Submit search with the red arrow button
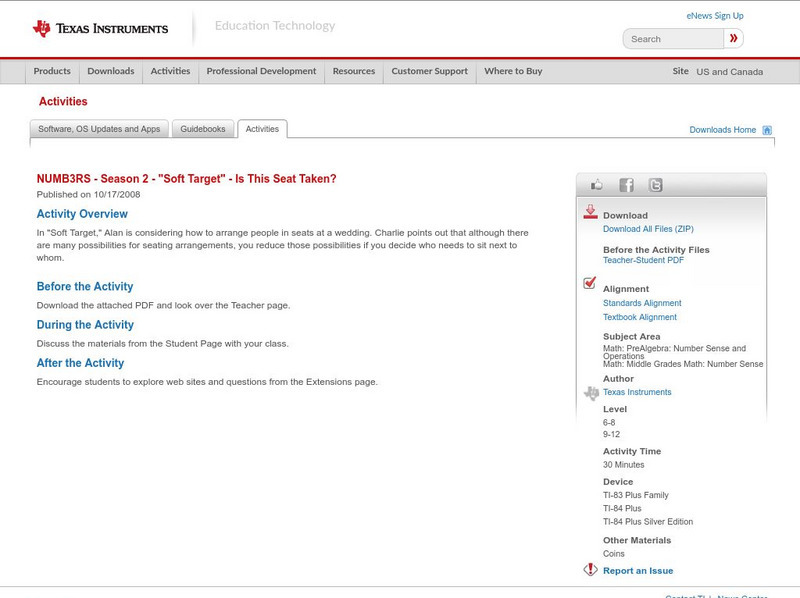The height and width of the screenshot is (598, 800). coord(733,39)
